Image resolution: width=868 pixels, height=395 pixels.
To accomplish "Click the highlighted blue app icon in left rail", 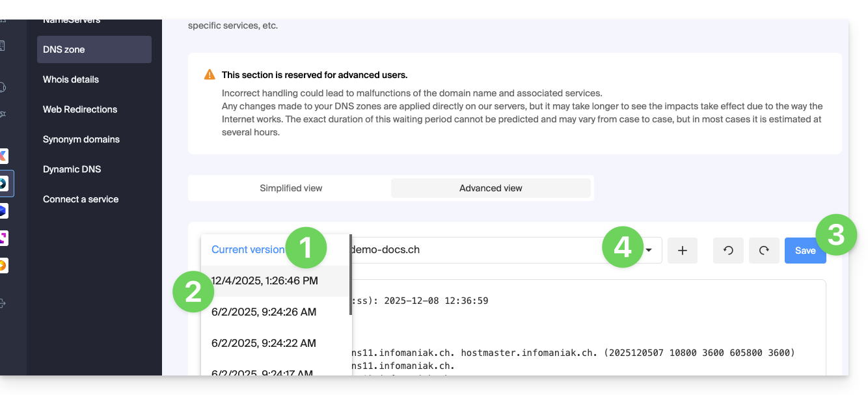I will (3, 184).
